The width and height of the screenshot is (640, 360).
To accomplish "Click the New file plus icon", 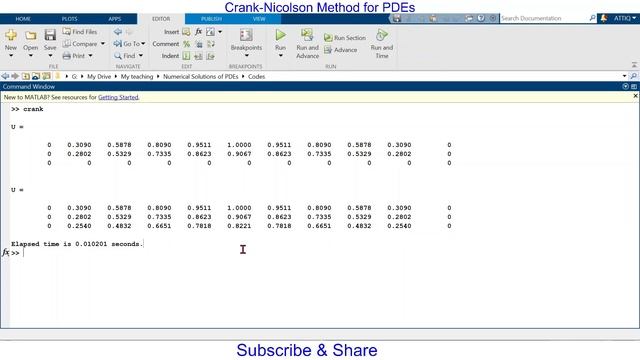I will [11, 36].
